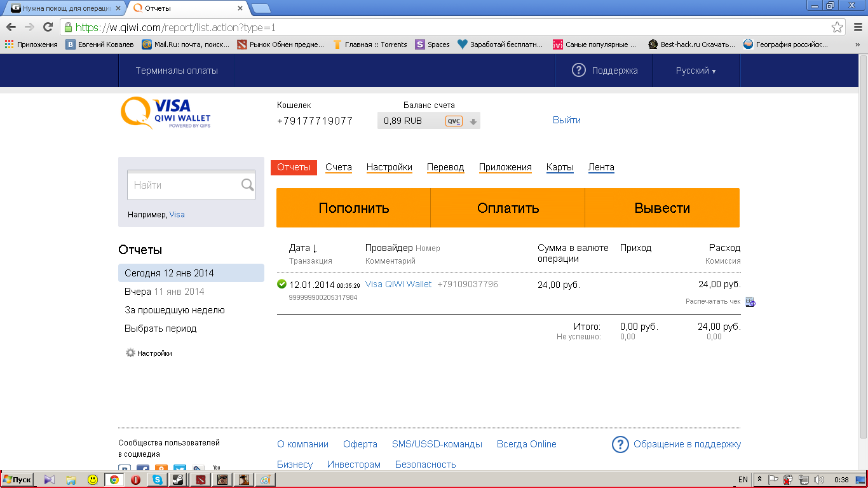Click the power plug tray icon with red X
This screenshot has width=868, height=488.
[789, 480]
